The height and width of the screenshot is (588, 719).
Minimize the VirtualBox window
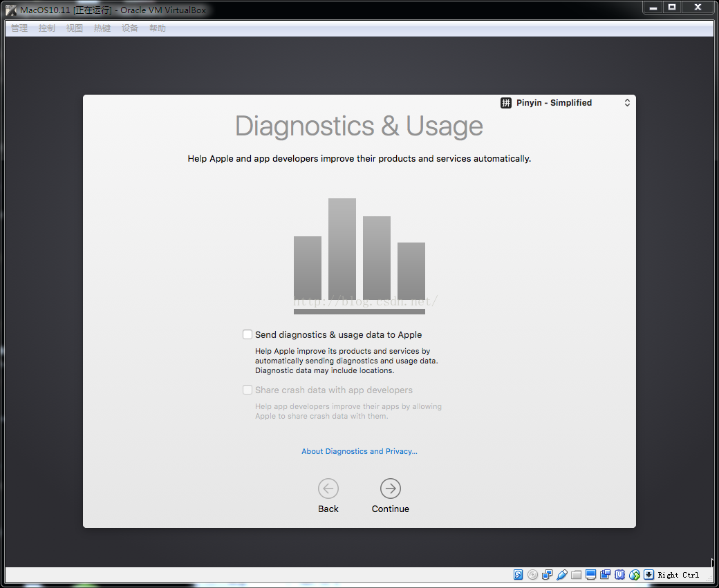click(653, 8)
